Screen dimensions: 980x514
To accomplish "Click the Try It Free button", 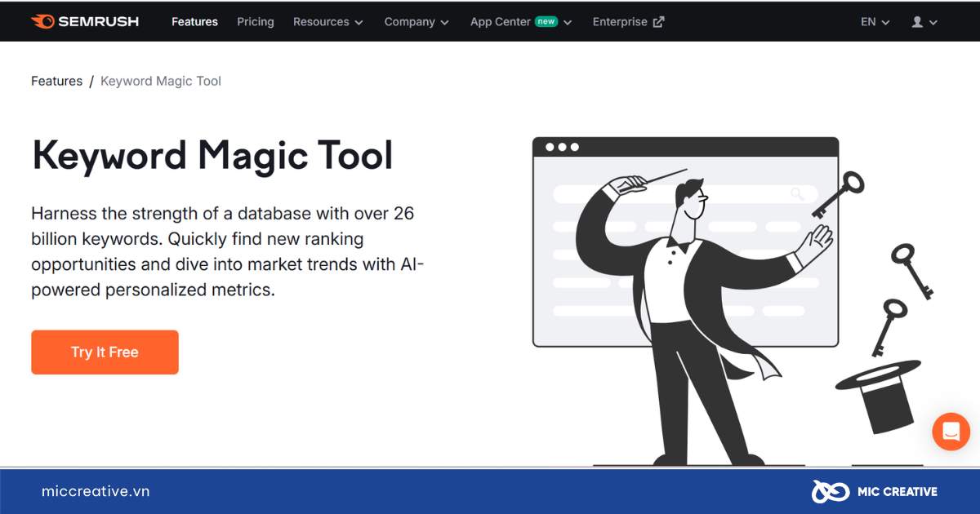I will 105,352.
